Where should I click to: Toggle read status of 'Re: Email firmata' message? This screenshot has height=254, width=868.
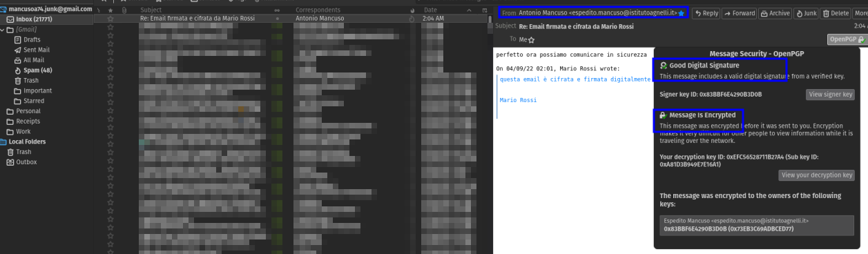[x=278, y=19]
